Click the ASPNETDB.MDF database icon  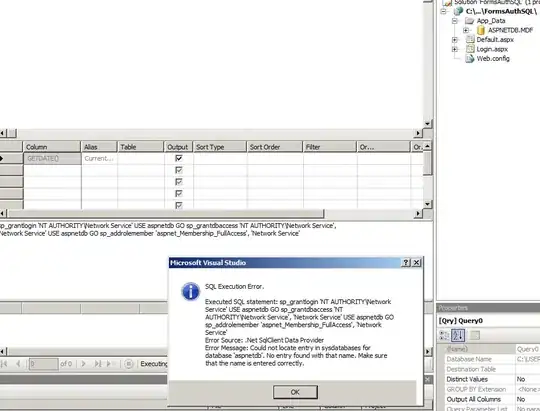[x=481, y=30]
